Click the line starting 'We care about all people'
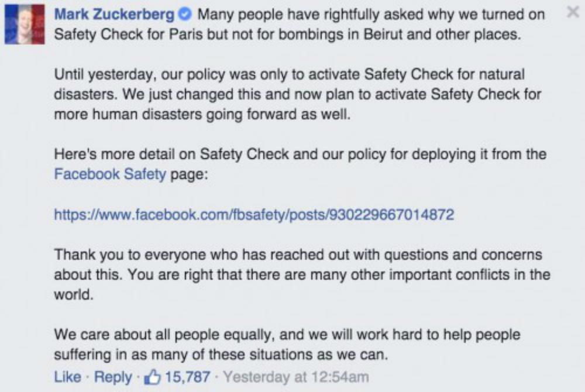The height and width of the screenshot is (392, 585). [x=287, y=335]
